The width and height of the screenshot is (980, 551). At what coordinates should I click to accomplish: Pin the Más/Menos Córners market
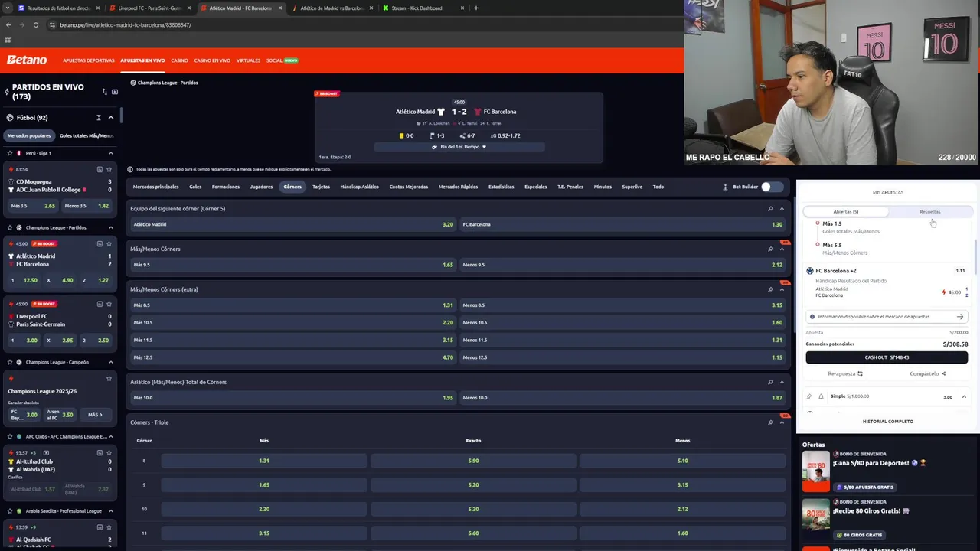pyautogui.click(x=770, y=249)
